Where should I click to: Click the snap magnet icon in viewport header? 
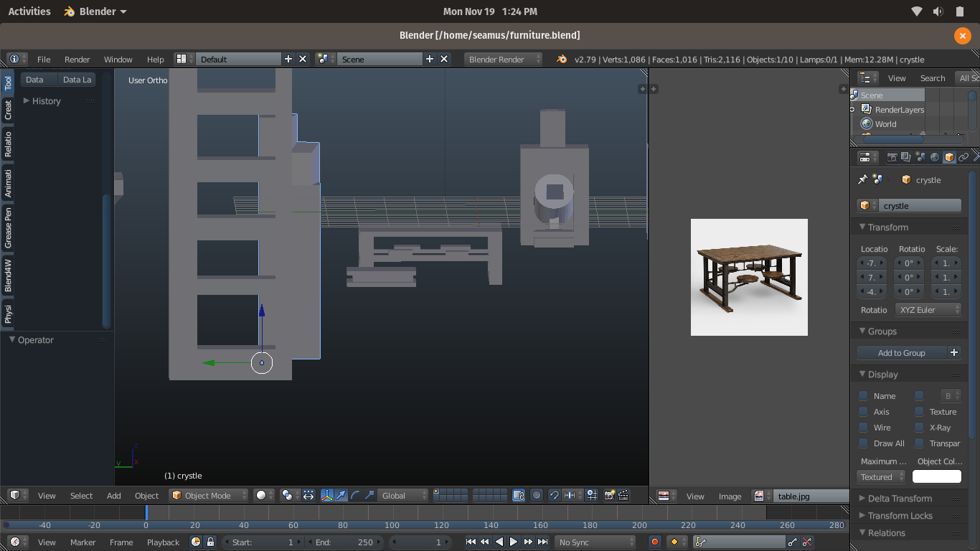pos(555,495)
